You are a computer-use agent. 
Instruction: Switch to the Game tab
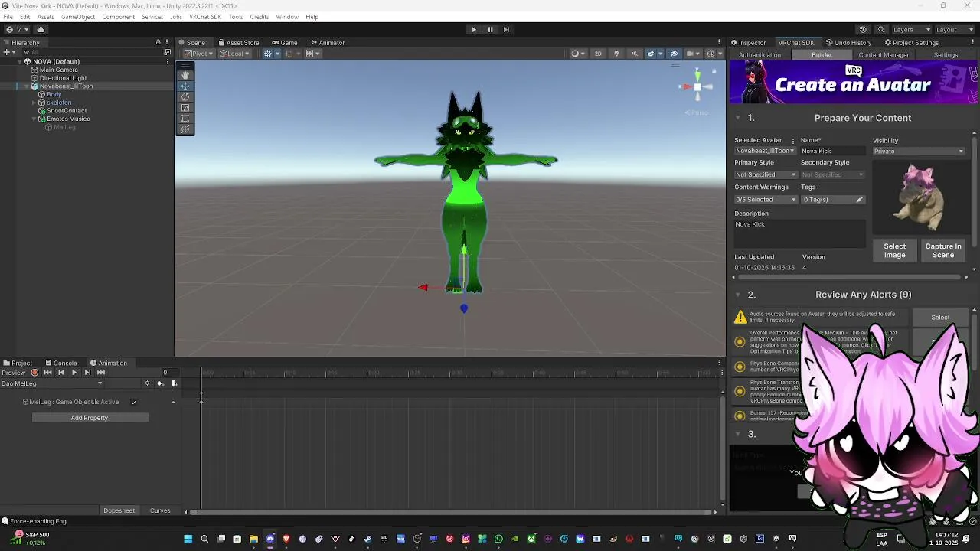point(285,43)
